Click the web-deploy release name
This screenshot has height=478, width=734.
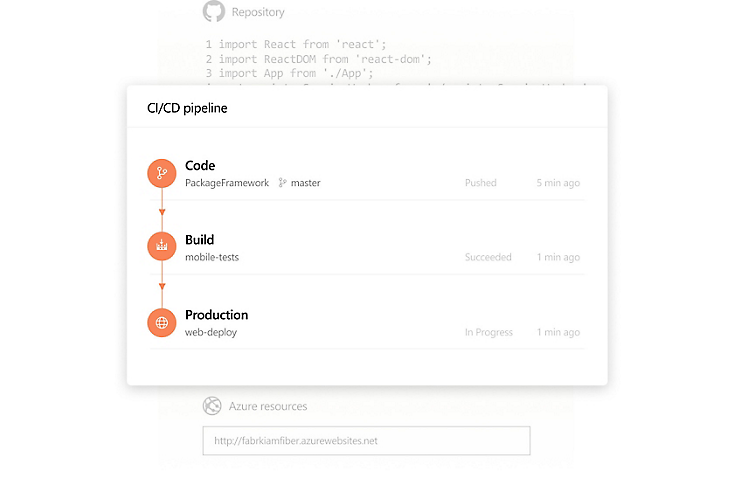click(x=211, y=332)
